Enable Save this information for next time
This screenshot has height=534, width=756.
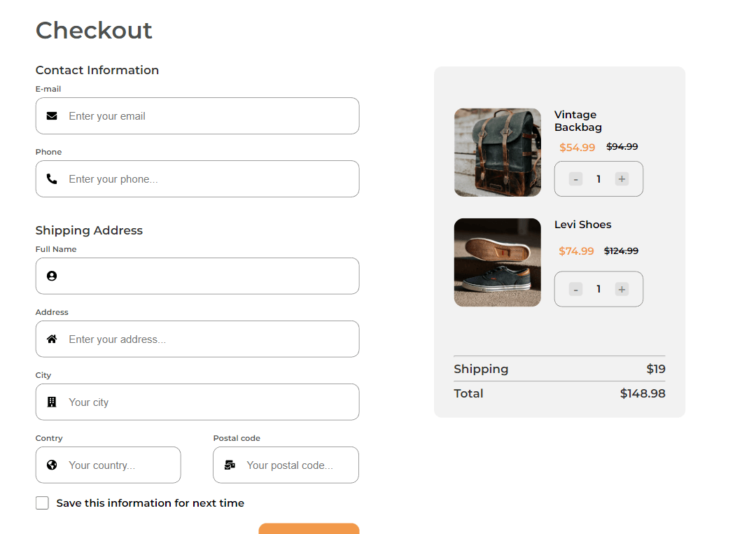[x=43, y=503]
